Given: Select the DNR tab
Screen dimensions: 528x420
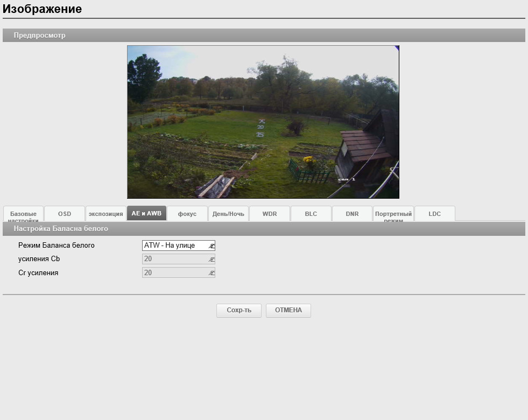Looking at the screenshot, I should (352, 214).
